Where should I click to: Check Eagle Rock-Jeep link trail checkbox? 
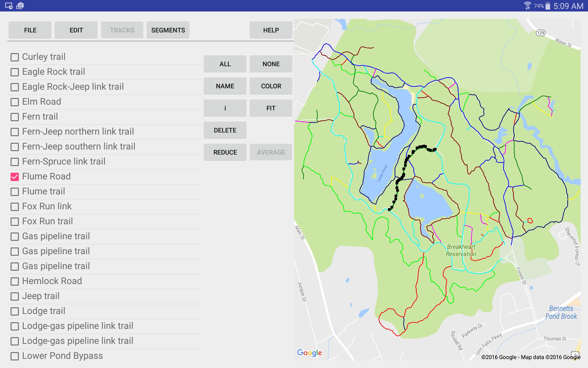click(x=14, y=87)
